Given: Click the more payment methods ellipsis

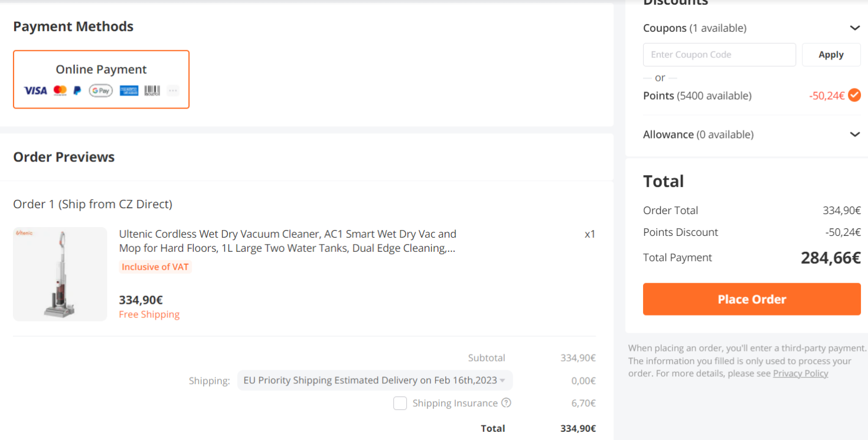Looking at the screenshot, I should (x=172, y=90).
